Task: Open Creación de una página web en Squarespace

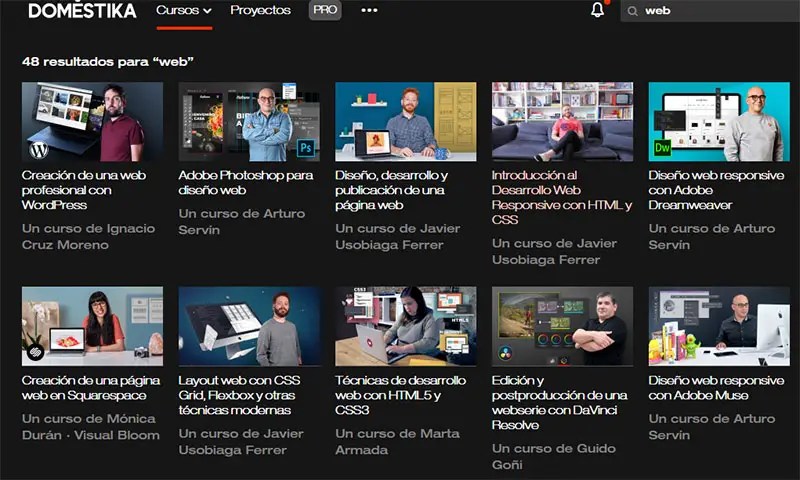Action: [91, 388]
